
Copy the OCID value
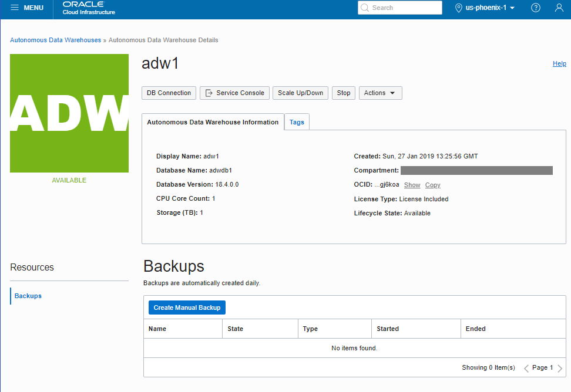[x=432, y=185]
